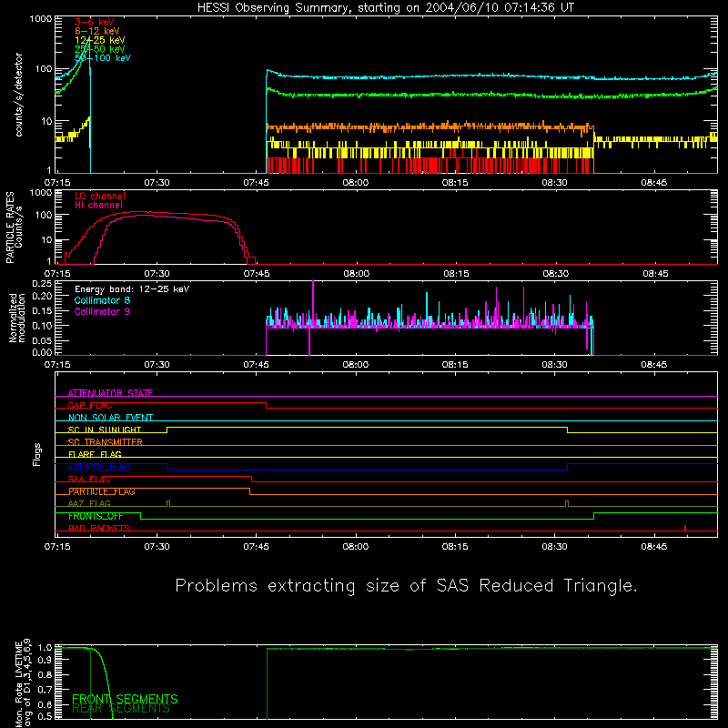Click the 0.00 tick on modulation axis

pos(42,352)
